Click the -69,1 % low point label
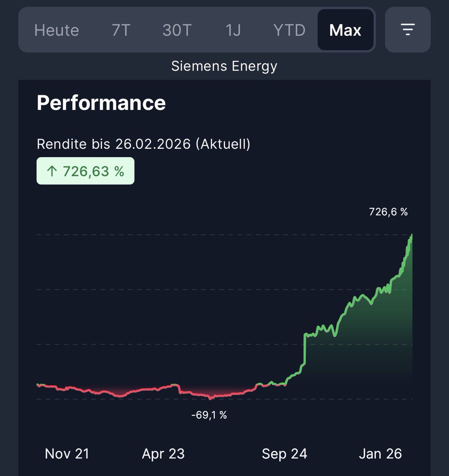 tap(209, 415)
